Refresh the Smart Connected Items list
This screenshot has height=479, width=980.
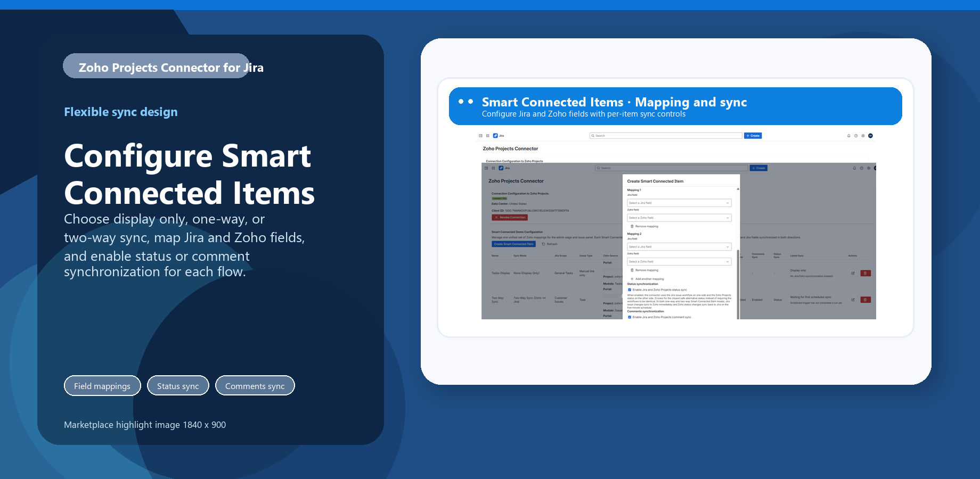[550, 244]
